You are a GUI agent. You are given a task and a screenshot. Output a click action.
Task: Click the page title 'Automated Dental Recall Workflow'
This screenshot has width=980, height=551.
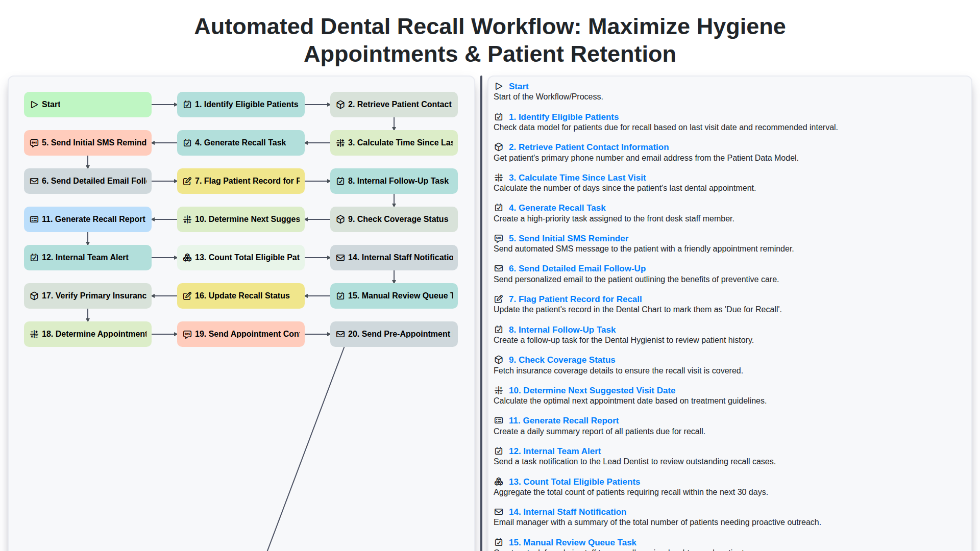pyautogui.click(x=490, y=40)
